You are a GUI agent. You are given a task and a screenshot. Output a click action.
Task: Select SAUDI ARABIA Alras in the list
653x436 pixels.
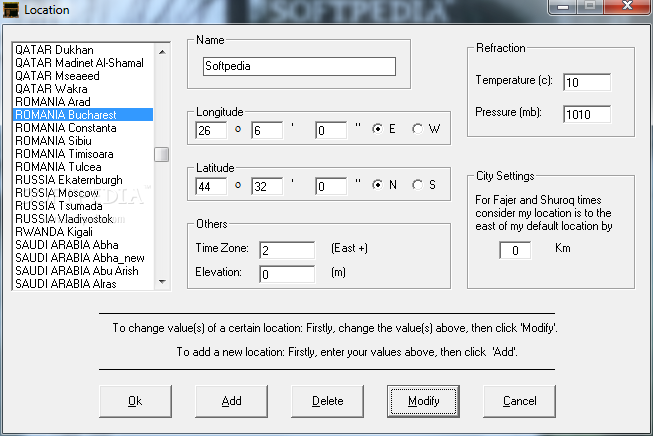(83, 284)
